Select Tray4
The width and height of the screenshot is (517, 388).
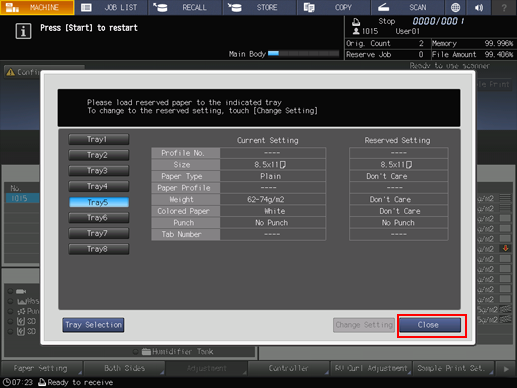tap(99, 186)
